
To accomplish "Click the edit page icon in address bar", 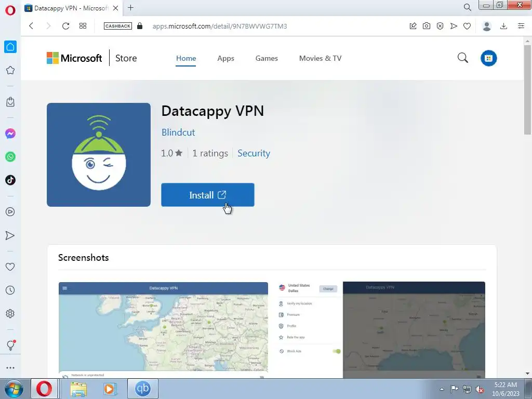I will click(413, 26).
